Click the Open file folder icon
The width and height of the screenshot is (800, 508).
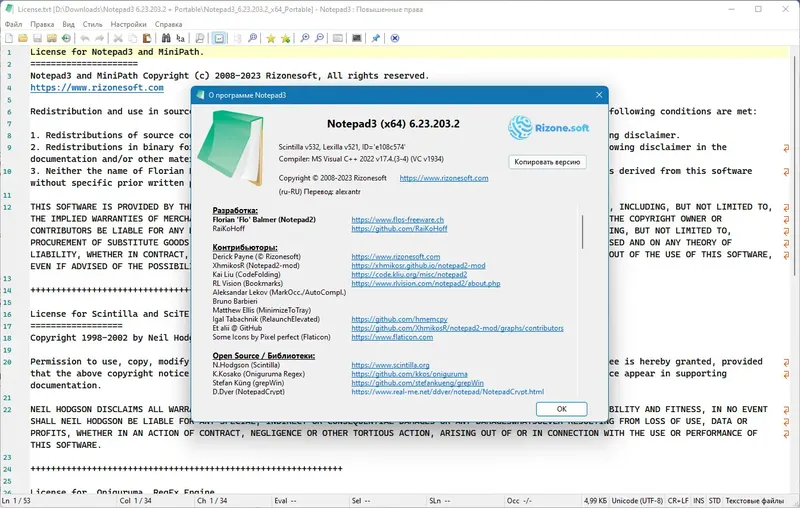(x=23, y=38)
